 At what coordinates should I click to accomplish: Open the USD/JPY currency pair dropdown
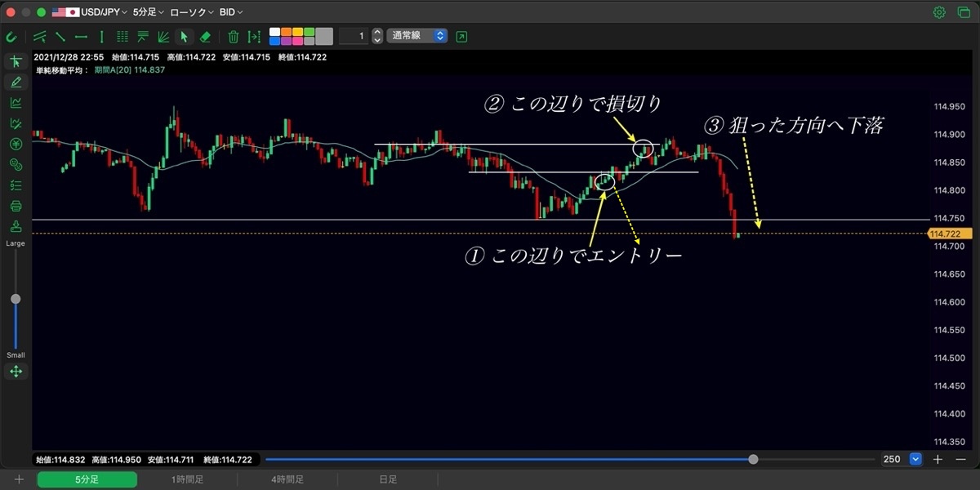click(90, 12)
